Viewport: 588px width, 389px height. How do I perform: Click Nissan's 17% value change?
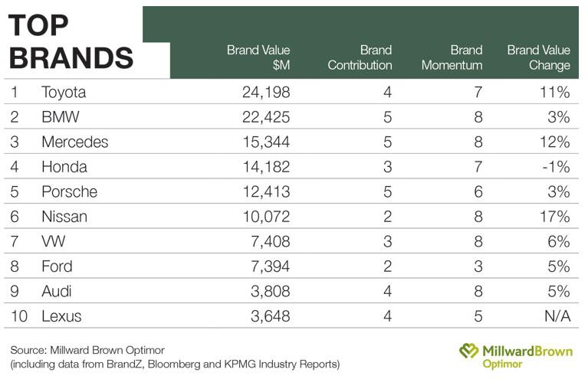(x=554, y=217)
